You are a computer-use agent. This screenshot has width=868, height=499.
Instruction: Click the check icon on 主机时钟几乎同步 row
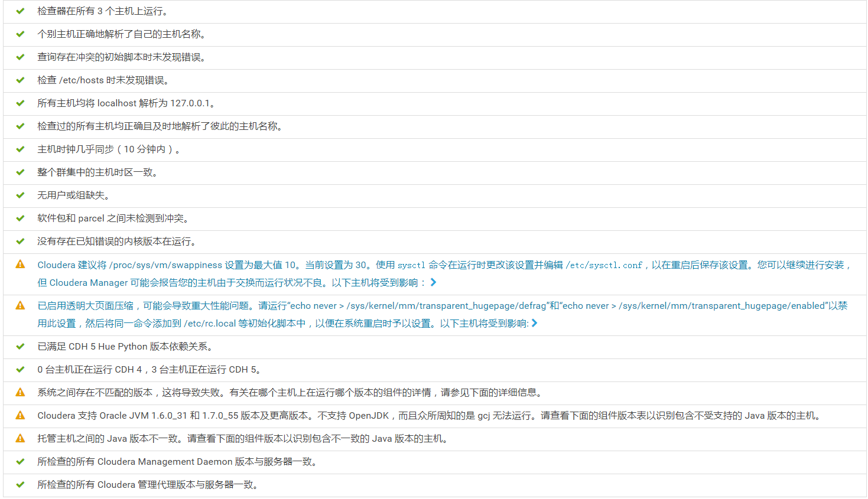[x=19, y=149]
